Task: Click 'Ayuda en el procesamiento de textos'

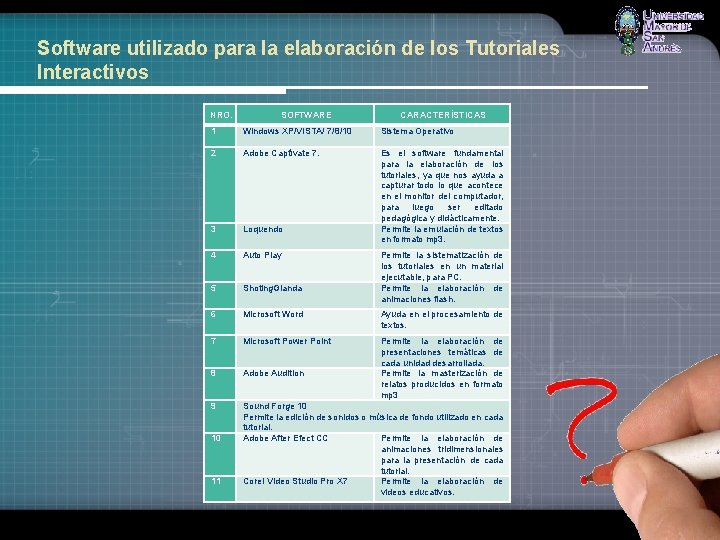Action: pyautogui.click(x=442, y=321)
